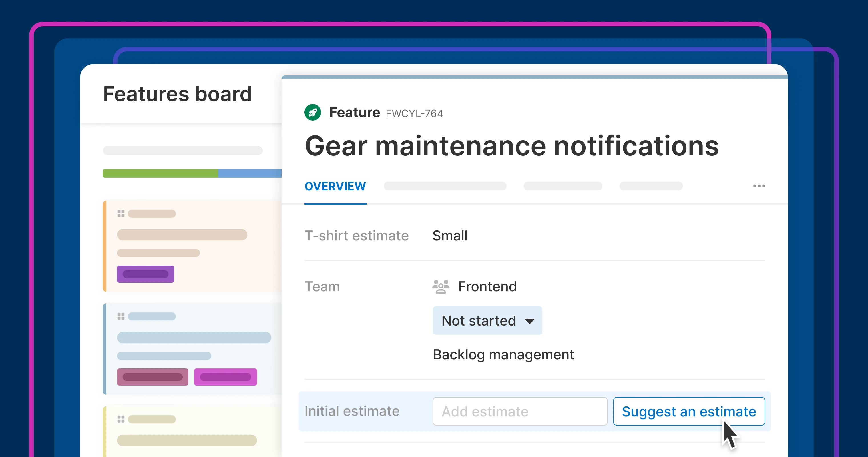Screen dimensions: 868x457
Task: Click grid icon on orange board card
Action: pos(121,214)
